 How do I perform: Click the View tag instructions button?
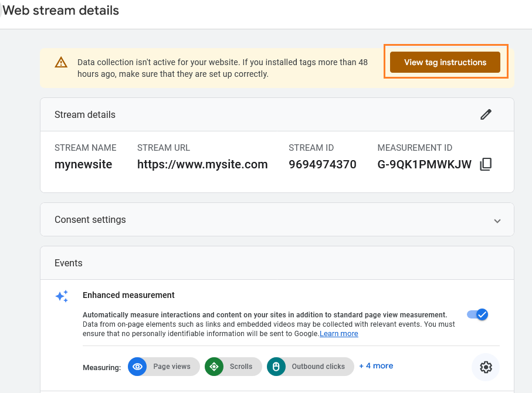[x=445, y=62]
